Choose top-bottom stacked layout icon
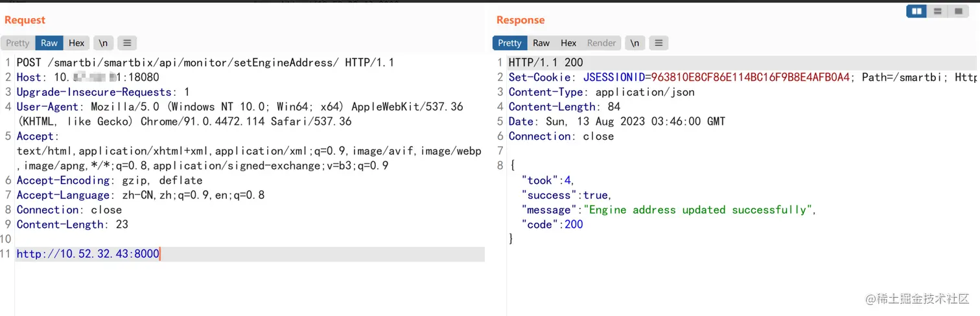 pos(937,11)
